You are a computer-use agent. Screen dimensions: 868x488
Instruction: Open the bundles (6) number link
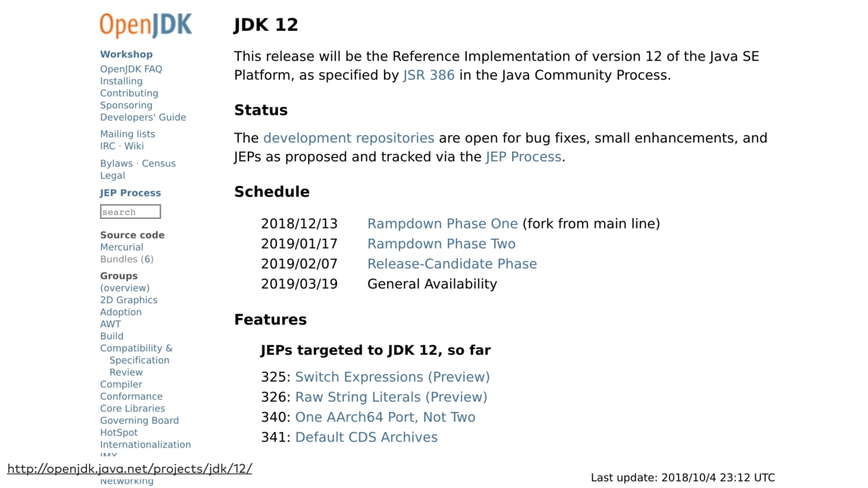click(x=148, y=259)
